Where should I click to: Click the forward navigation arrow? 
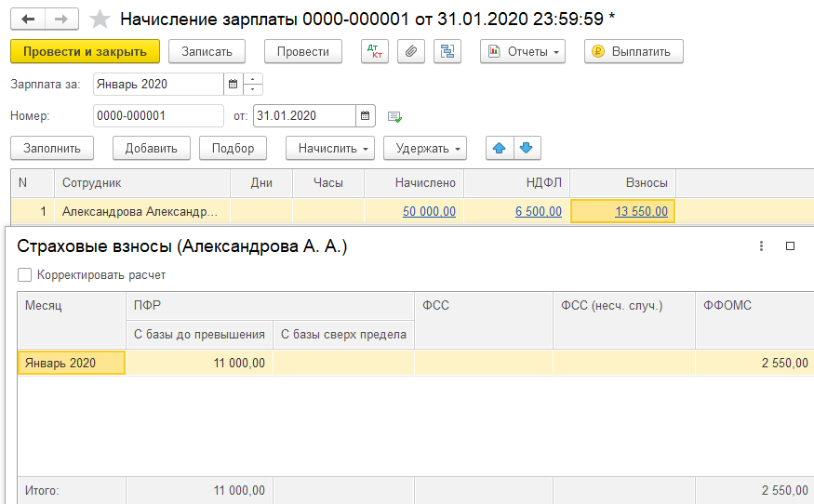tap(61, 19)
